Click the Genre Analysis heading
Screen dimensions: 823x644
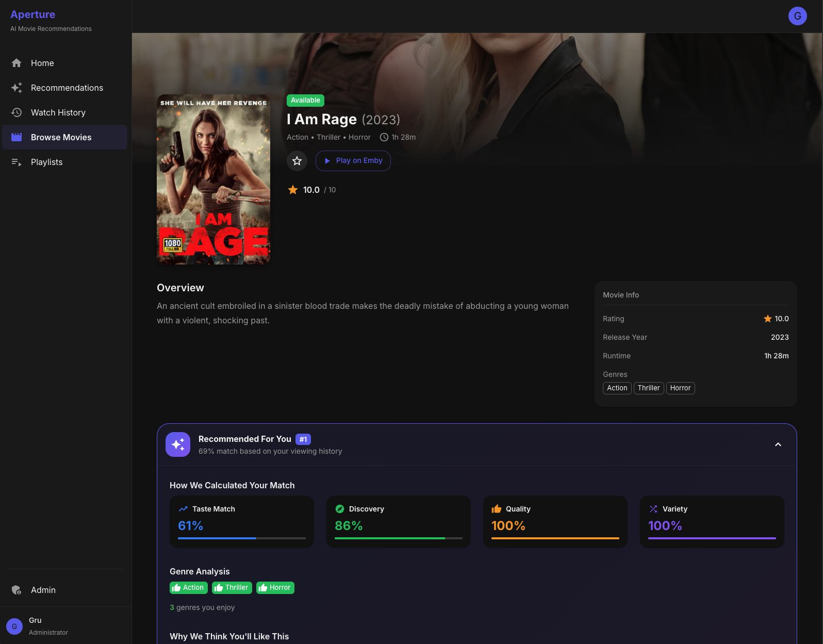(200, 571)
